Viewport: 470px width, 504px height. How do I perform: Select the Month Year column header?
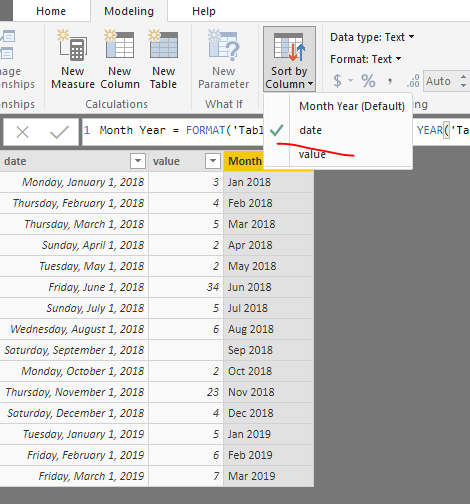243,161
